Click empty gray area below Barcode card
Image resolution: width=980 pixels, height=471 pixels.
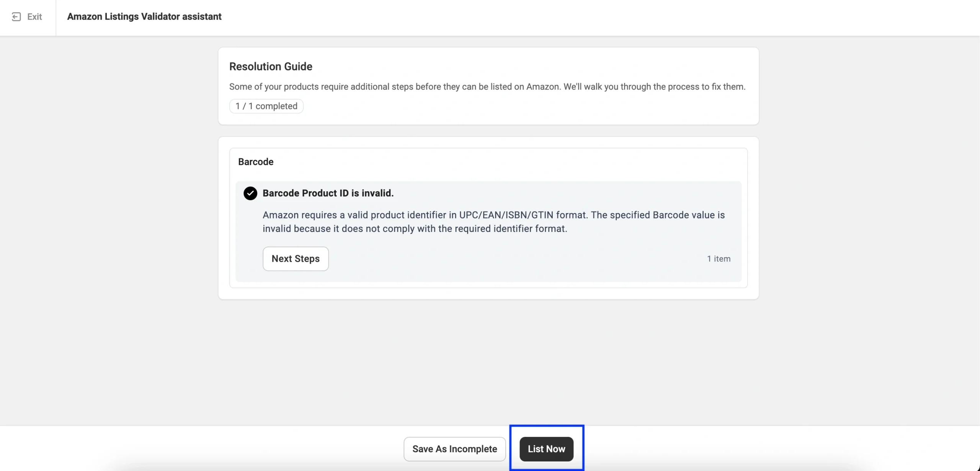point(488,360)
